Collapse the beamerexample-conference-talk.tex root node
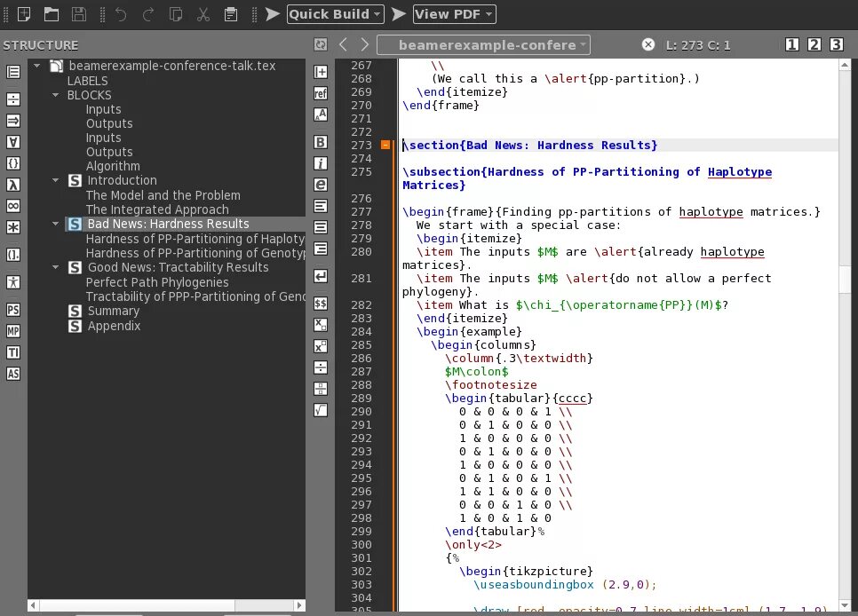858x616 pixels. [37, 66]
